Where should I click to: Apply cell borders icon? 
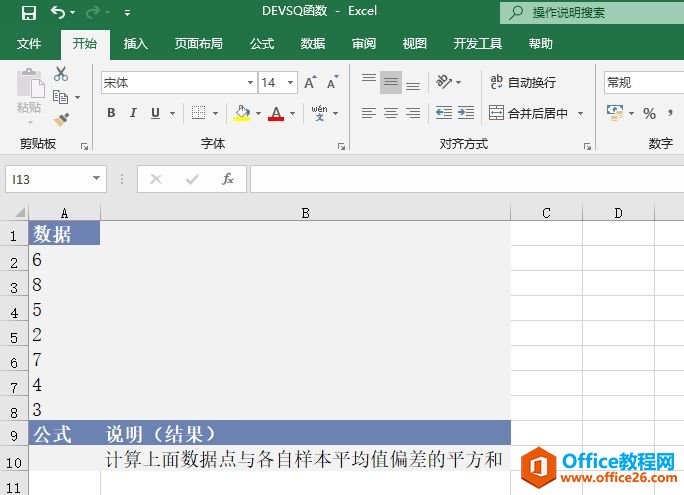coord(198,113)
